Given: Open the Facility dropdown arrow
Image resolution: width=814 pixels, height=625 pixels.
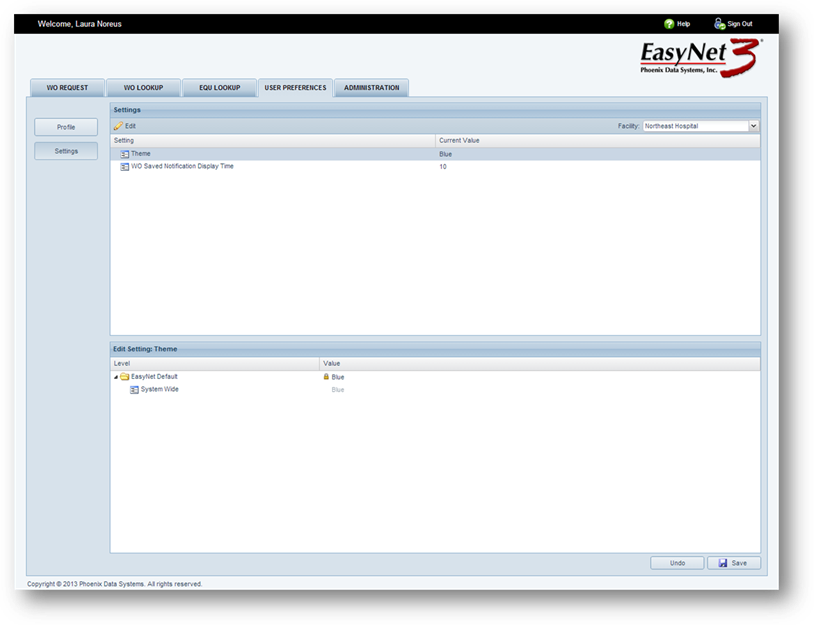Looking at the screenshot, I should (x=753, y=126).
